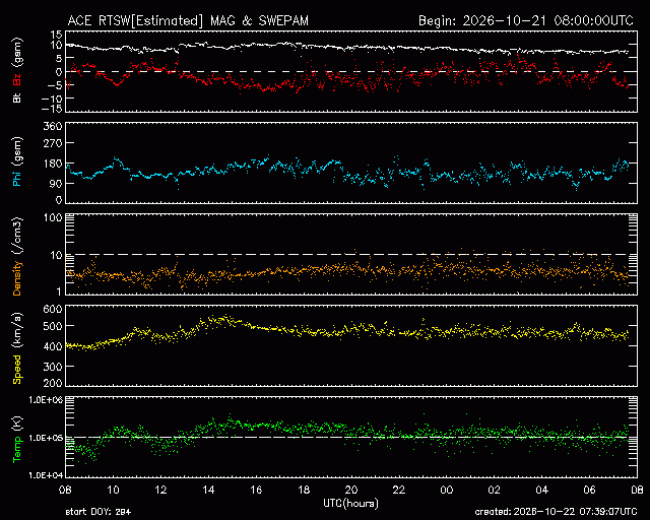This screenshot has height=520, width=650.
Task: Click the '04' hour tick label
Action: pos(542,490)
